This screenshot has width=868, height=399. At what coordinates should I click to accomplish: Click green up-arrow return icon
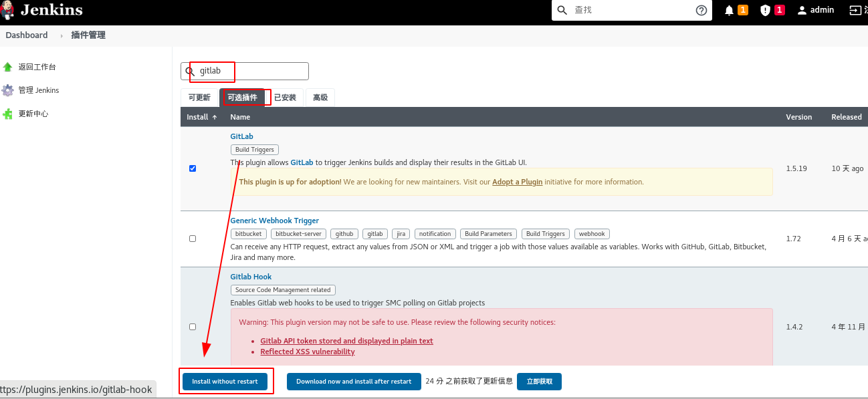[x=7, y=67]
